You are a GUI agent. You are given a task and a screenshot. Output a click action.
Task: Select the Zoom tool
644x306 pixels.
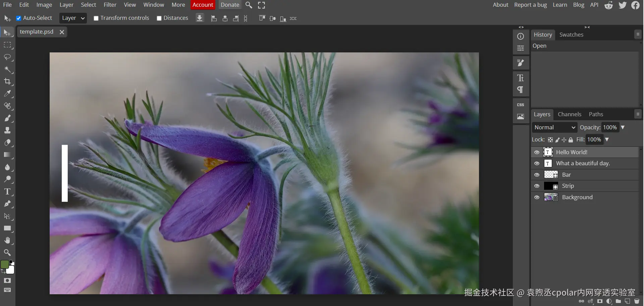coord(7,253)
